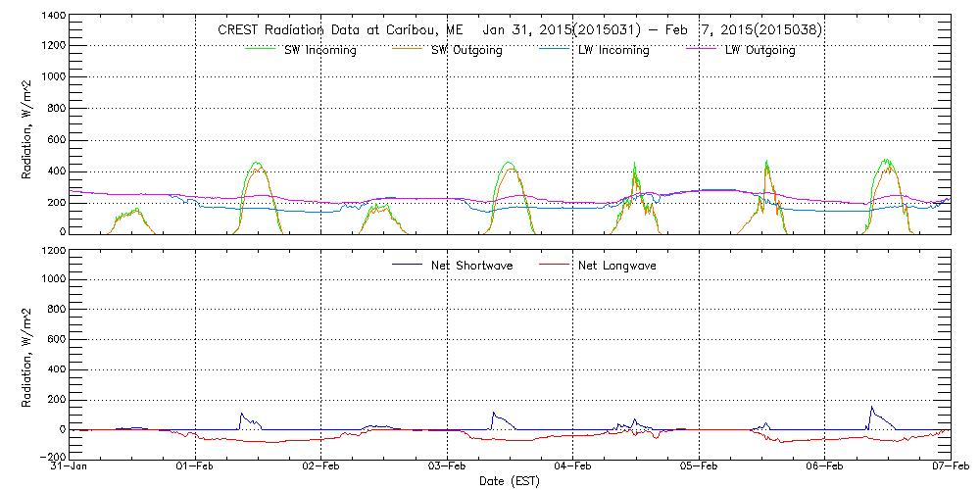Click the 05-Feb date tick label
Image resolution: width=980 pixels, height=490 pixels.
(x=698, y=466)
